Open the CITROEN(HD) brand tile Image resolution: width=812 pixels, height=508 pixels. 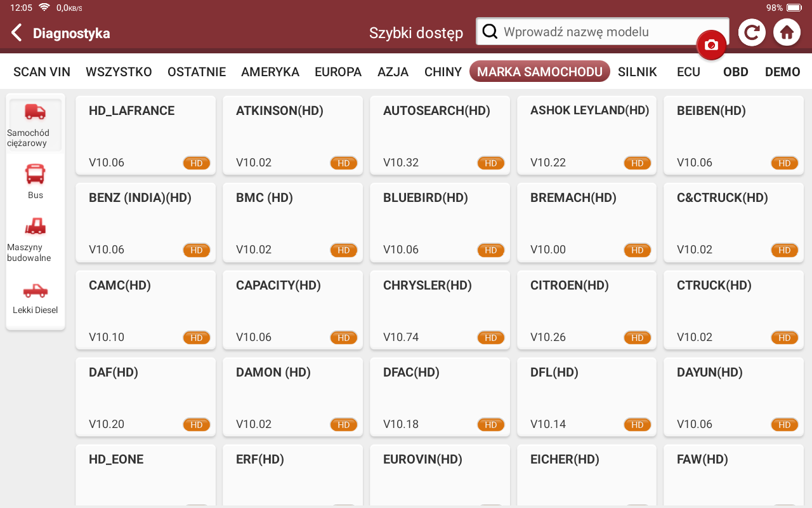(587, 310)
